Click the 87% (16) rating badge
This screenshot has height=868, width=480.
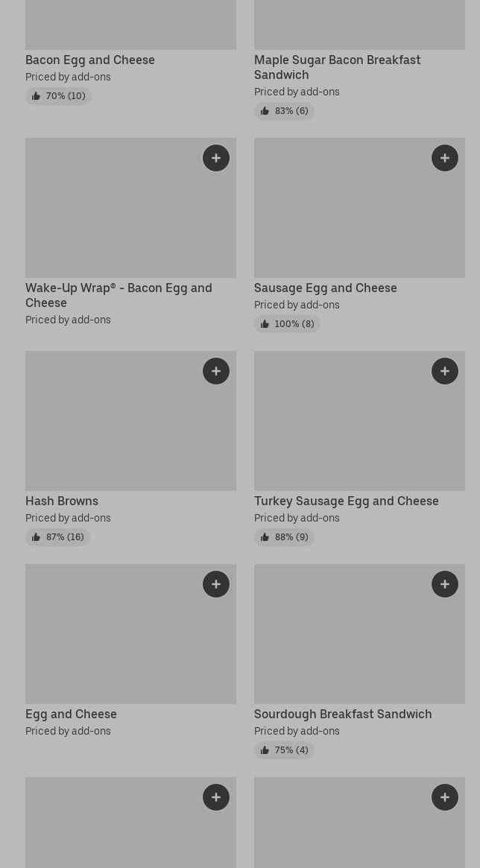click(x=57, y=537)
